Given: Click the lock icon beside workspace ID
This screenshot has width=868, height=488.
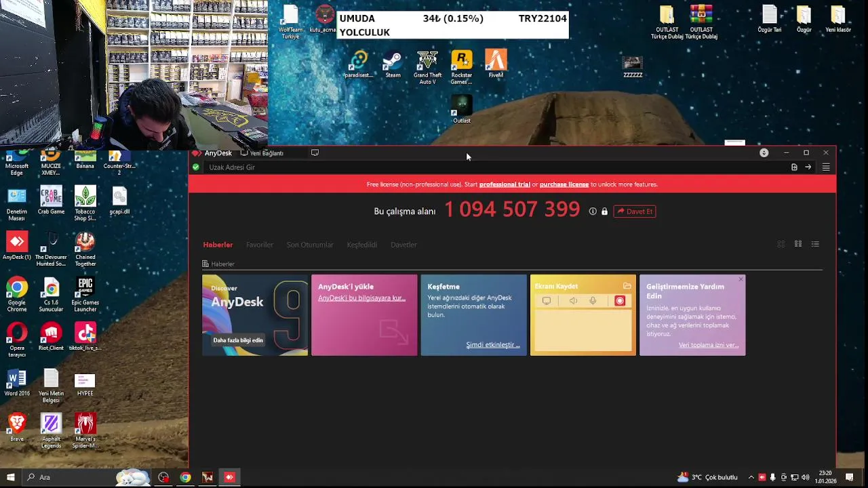Looking at the screenshot, I should click(x=604, y=211).
